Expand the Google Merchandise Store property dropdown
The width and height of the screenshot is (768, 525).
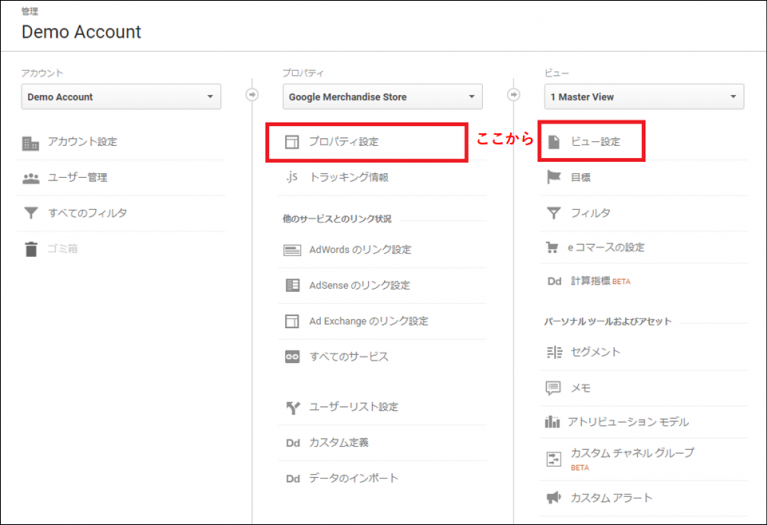[382, 97]
